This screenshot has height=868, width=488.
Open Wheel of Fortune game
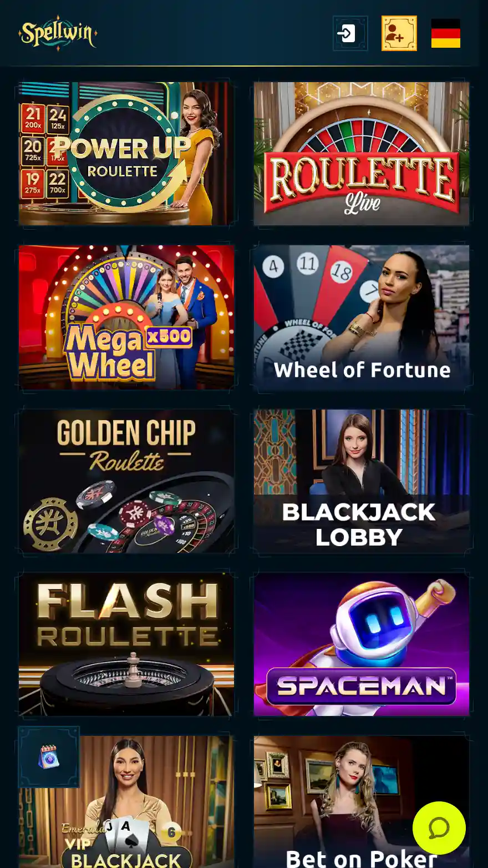(362, 317)
